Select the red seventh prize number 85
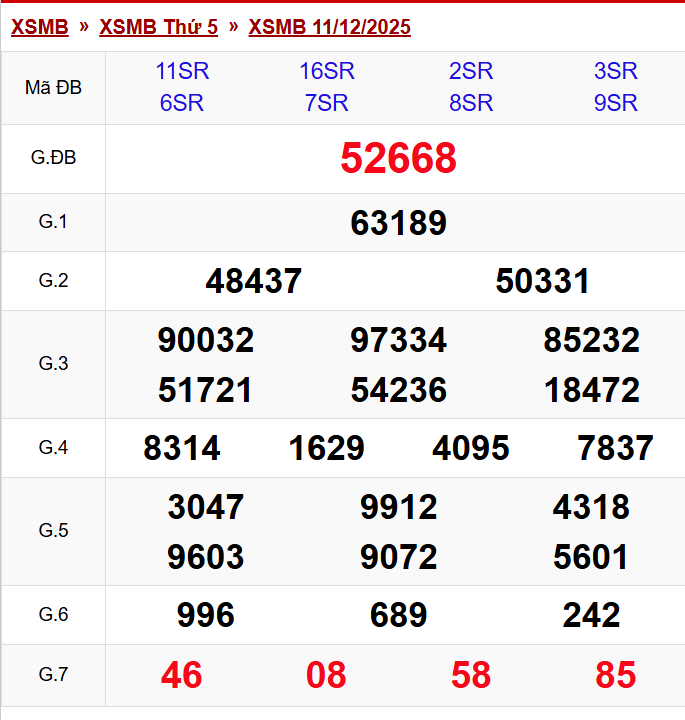 point(615,676)
